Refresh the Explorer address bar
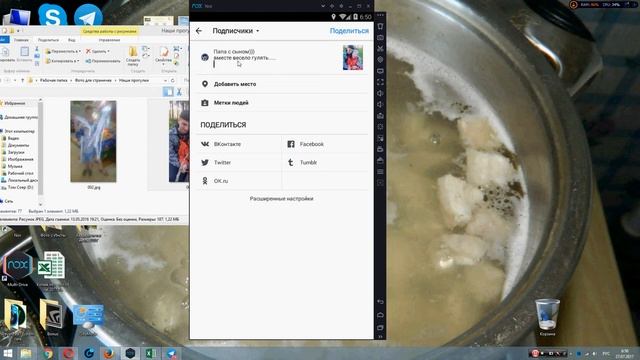The width and height of the screenshot is (640, 360). click(173, 80)
